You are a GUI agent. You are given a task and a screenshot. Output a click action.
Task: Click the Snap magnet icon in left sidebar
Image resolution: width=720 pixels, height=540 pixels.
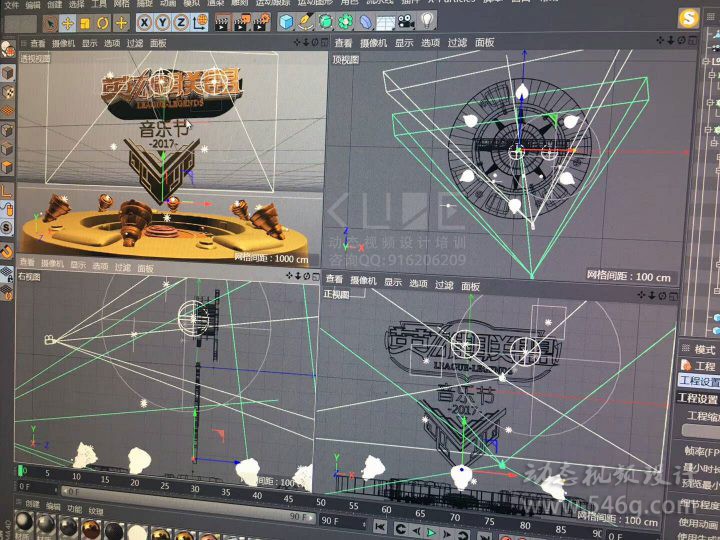tap(6, 249)
